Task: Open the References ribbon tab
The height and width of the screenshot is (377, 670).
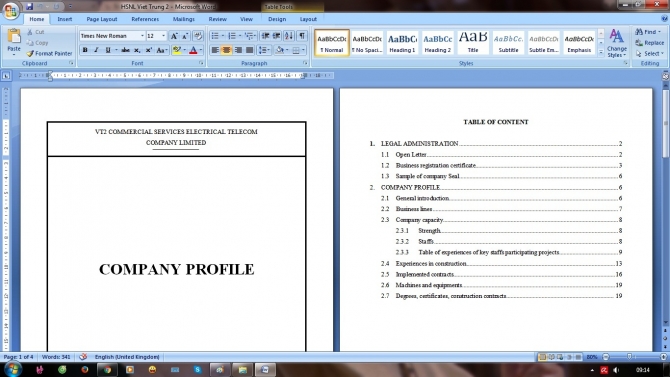Action: 145,19
